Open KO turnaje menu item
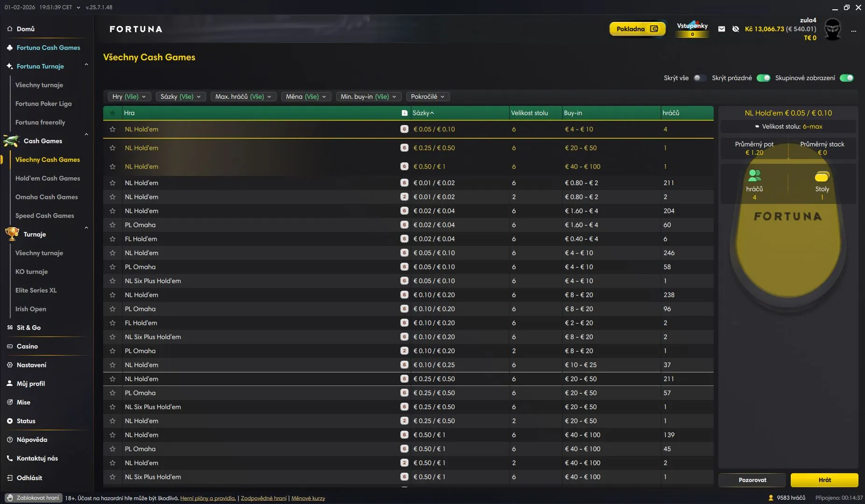This screenshot has width=865, height=504. [x=32, y=272]
